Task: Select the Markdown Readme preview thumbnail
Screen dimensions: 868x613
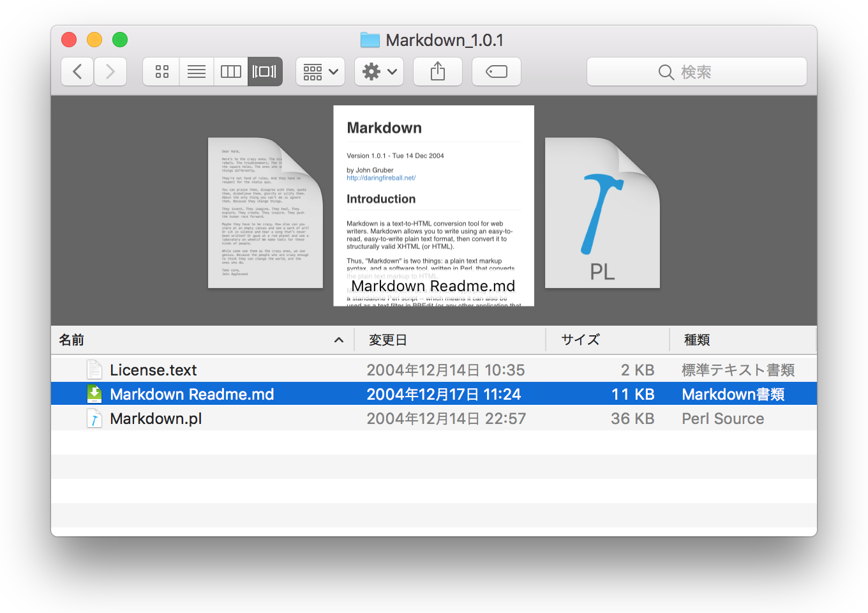Action: [x=434, y=206]
